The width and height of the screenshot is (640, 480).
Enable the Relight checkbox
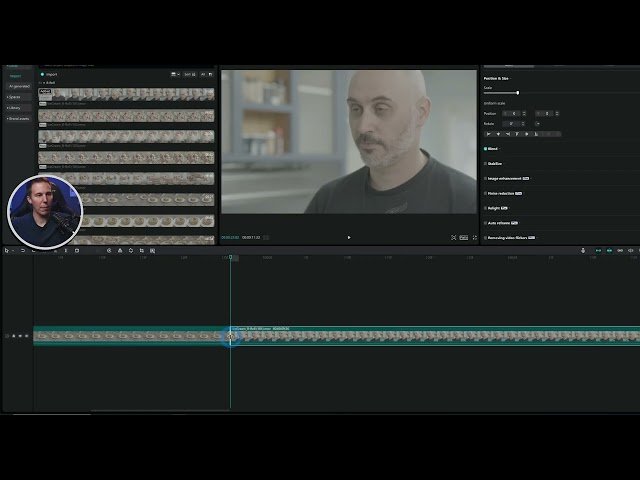pyautogui.click(x=486, y=208)
